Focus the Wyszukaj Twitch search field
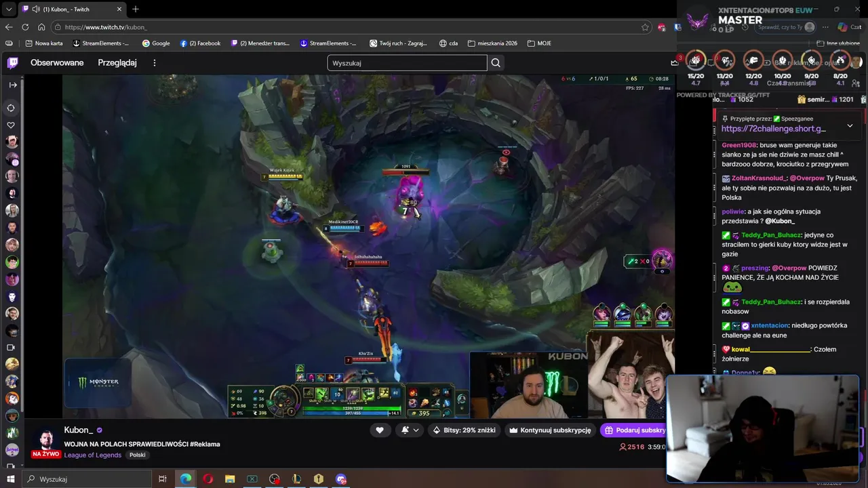868x488 pixels. click(407, 63)
